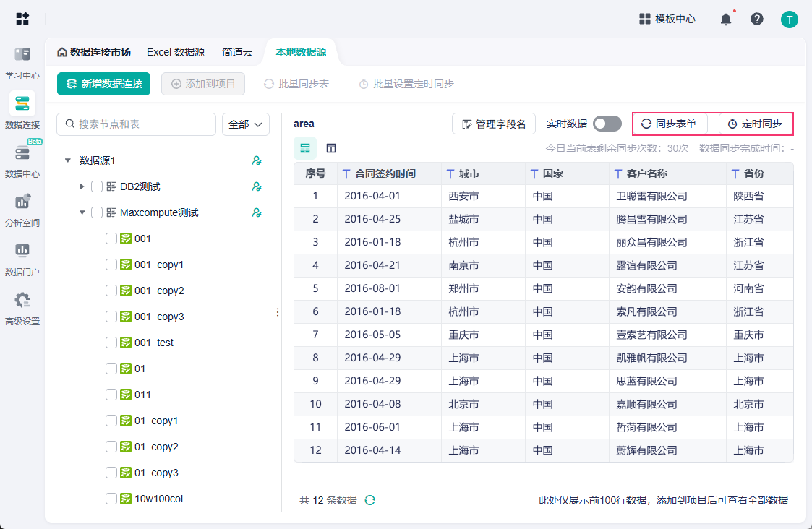
Task: Open 模板中心 template center
Action: tap(667, 20)
